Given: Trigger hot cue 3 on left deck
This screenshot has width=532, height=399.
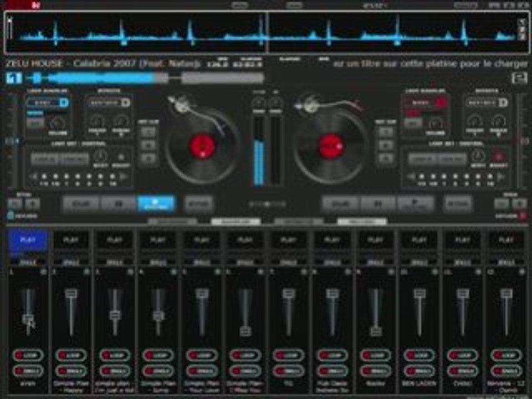Looking at the screenshot, I should (x=148, y=158).
